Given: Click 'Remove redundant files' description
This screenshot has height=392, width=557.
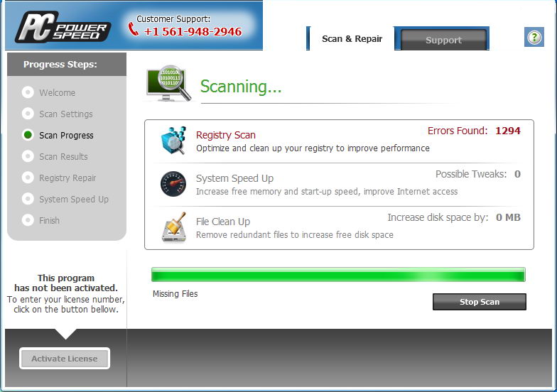Looking at the screenshot, I should [294, 234].
